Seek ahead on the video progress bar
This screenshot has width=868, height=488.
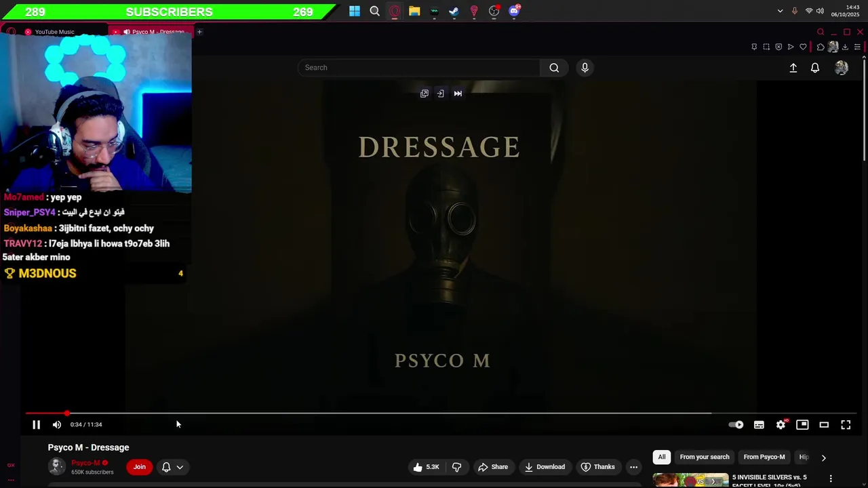[441, 413]
